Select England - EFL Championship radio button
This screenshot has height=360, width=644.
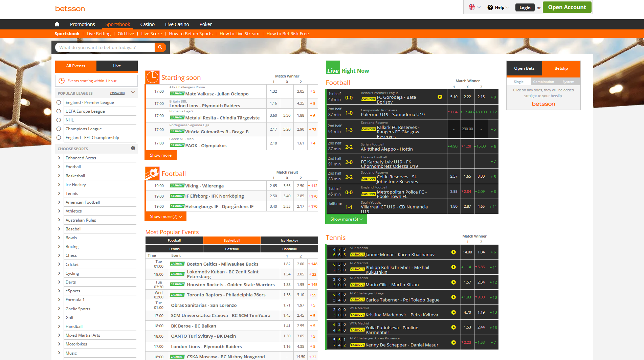[59, 138]
